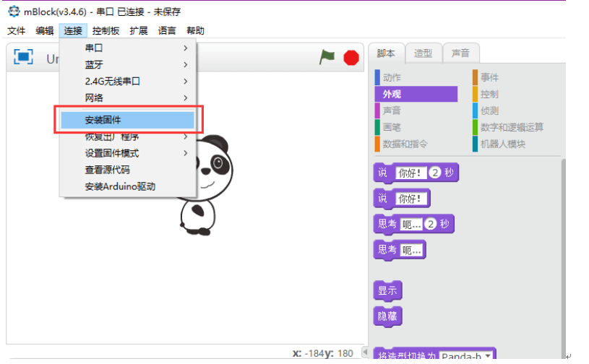
Task: Select 安装固件 menu entry
Action: 128,120
